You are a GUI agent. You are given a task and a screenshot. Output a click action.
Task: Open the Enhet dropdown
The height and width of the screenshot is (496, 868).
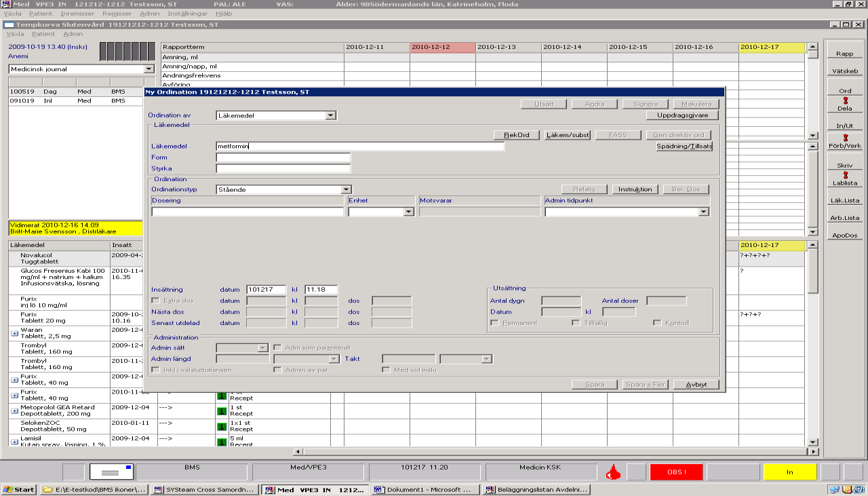[408, 212]
